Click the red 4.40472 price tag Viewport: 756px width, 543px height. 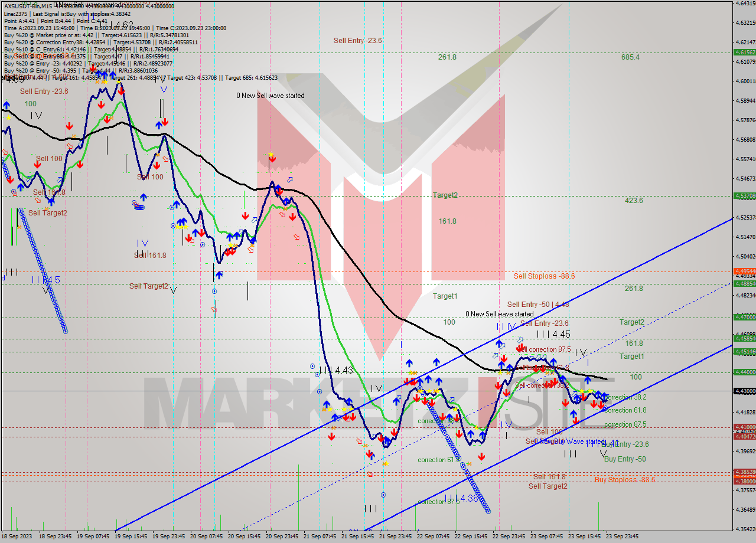click(x=744, y=436)
